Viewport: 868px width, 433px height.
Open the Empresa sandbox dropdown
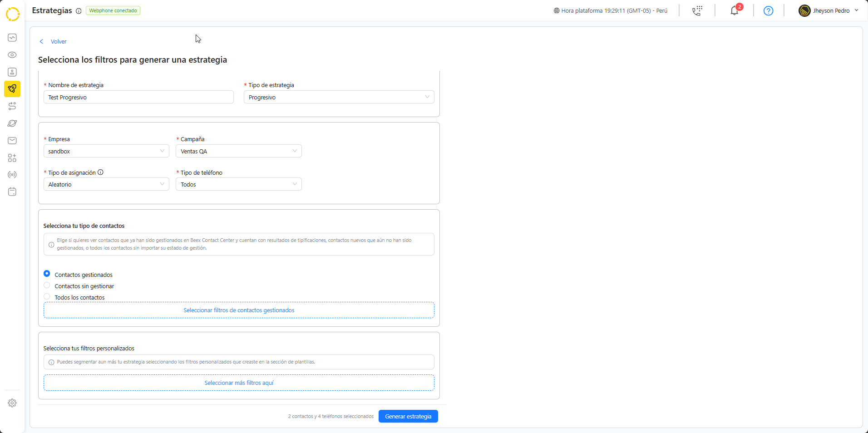coord(106,151)
